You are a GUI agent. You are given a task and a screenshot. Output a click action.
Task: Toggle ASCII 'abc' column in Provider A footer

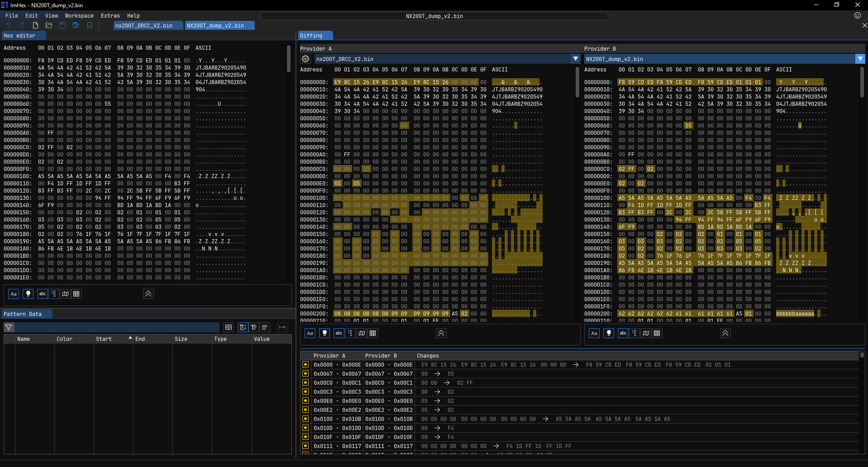click(x=339, y=333)
